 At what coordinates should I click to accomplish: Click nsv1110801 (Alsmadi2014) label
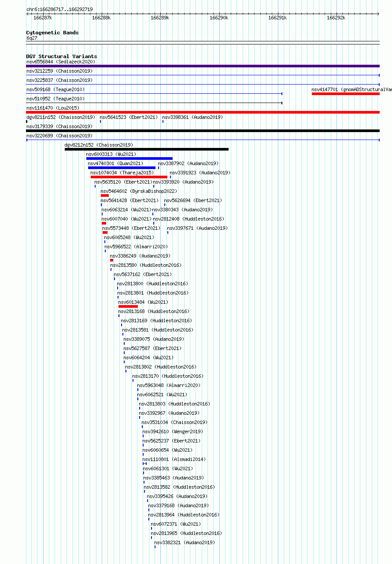(174, 459)
